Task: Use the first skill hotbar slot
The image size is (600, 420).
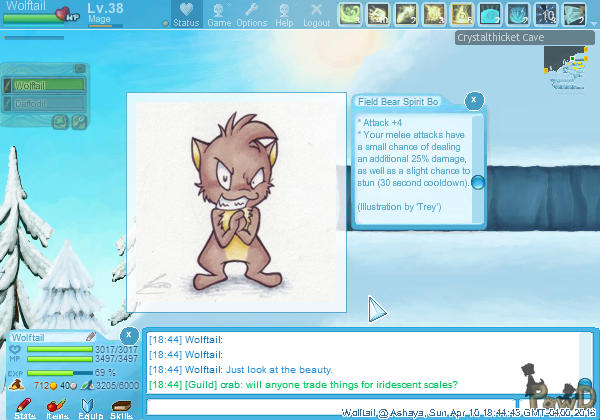Action: [349, 14]
